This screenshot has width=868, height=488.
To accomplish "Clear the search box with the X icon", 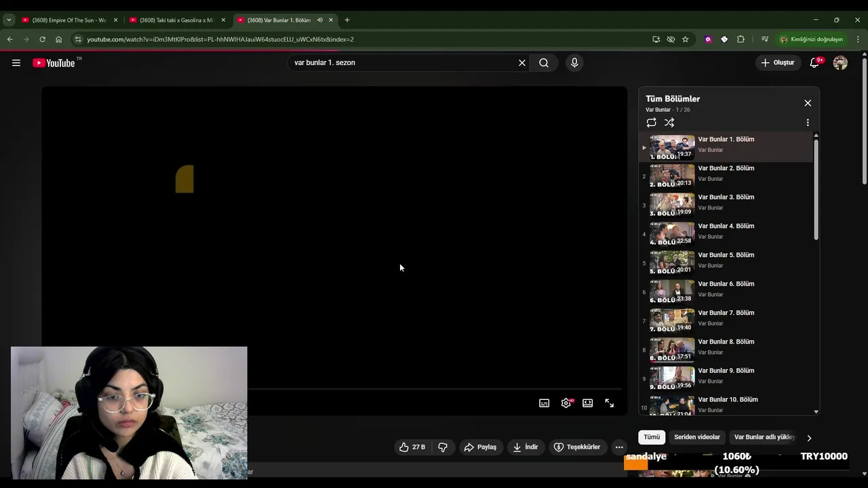I will point(522,62).
